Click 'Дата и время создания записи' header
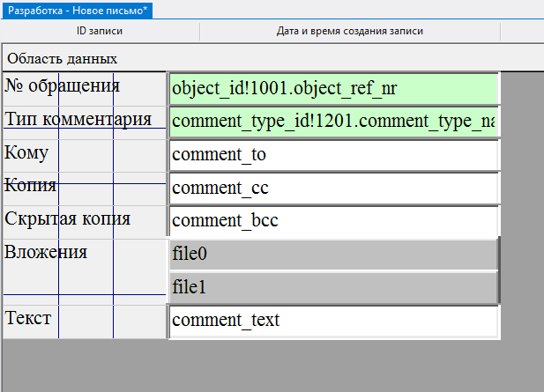This screenshot has height=392, width=544. (349, 31)
